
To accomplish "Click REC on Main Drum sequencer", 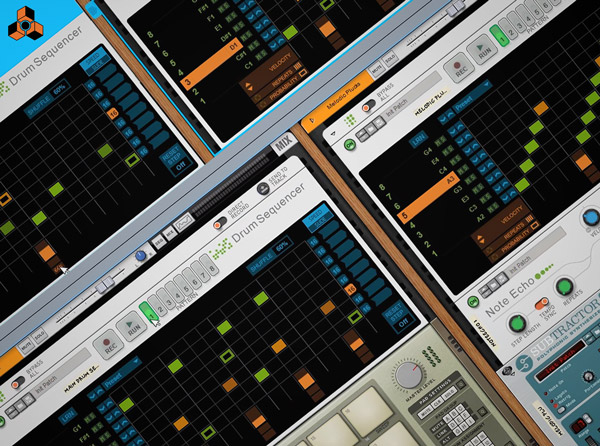I will tap(108, 345).
